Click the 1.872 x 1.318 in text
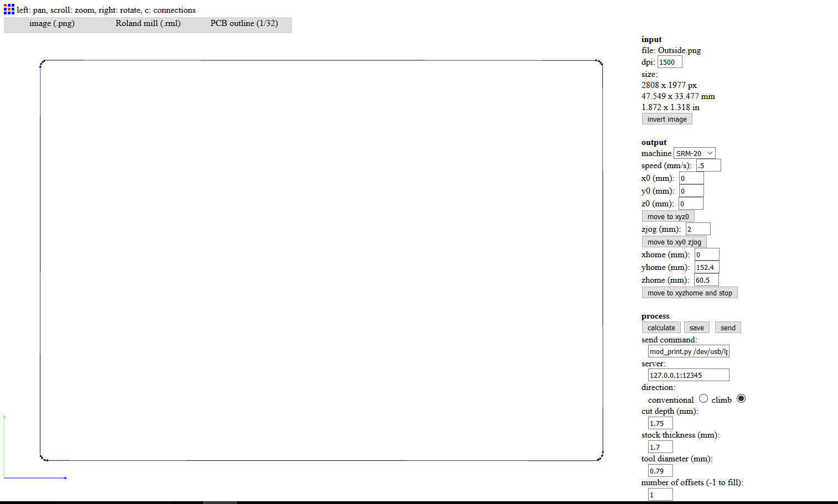The width and height of the screenshot is (838, 504). [670, 107]
